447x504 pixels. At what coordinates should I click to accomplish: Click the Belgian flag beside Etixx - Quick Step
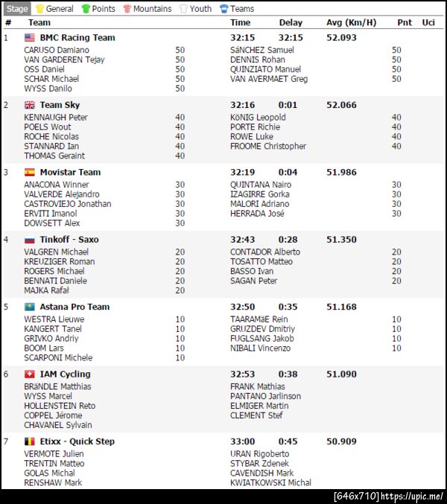coord(30,441)
